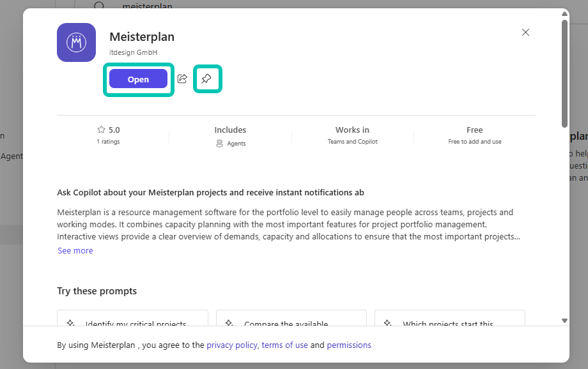The width and height of the screenshot is (588, 369).
Task: Click the Meisterplan title heading
Action: click(x=142, y=37)
